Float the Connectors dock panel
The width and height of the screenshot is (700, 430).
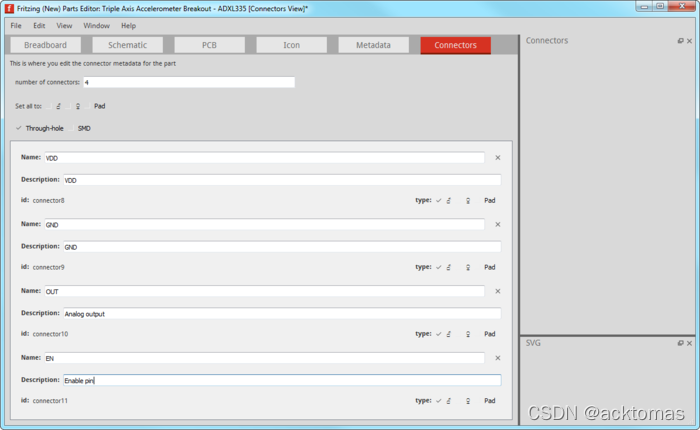680,41
